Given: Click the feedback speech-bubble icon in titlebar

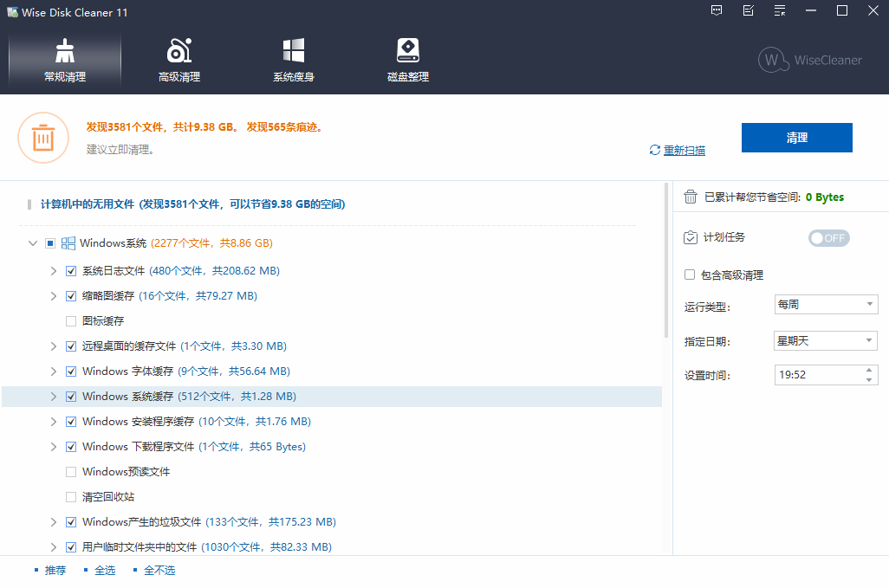Looking at the screenshot, I should click(717, 11).
